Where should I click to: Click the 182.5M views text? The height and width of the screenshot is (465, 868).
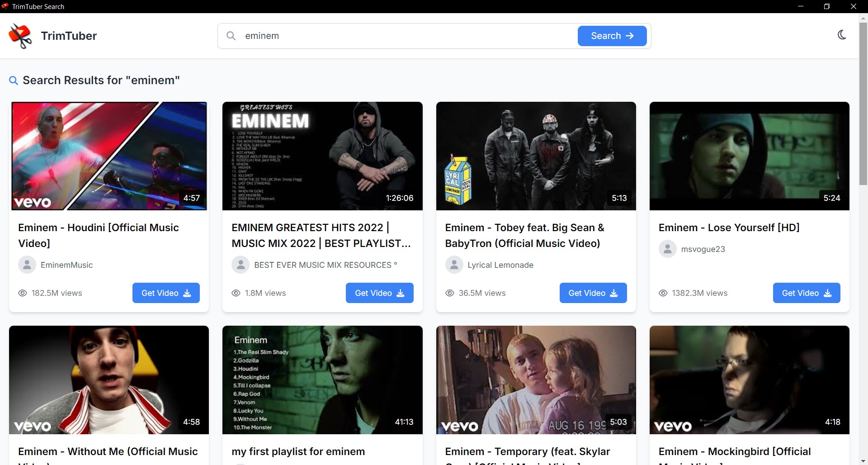[57, 293]
